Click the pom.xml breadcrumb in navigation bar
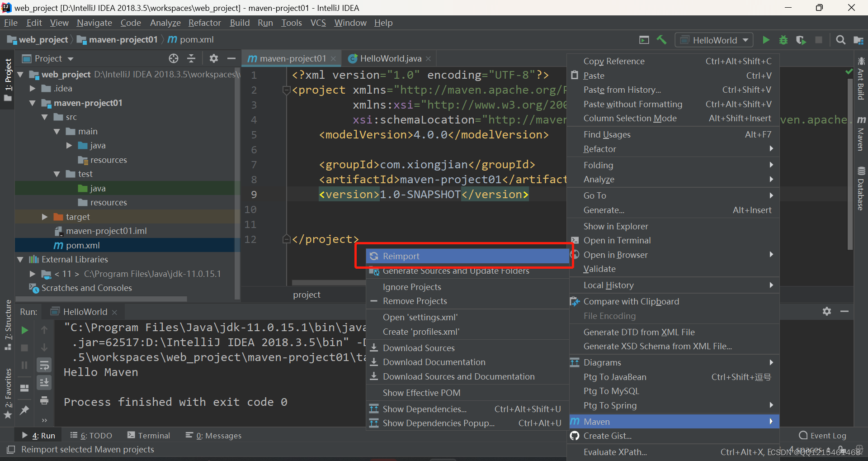The width and height of the screenshot is (868, 461). (x=196, y=39)
